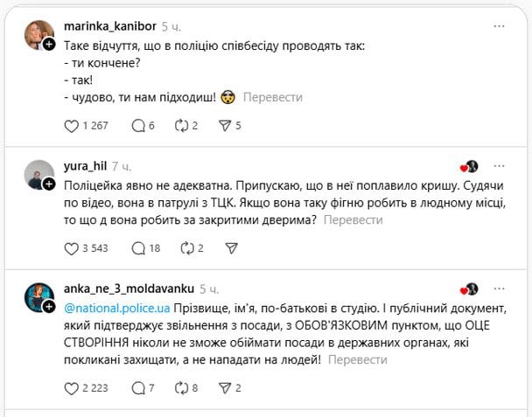Image resolution: width=532 pixels, height=417 pixels.
Task: Open more options menu for yura_hil's post
Action: [x=499, y=166]
